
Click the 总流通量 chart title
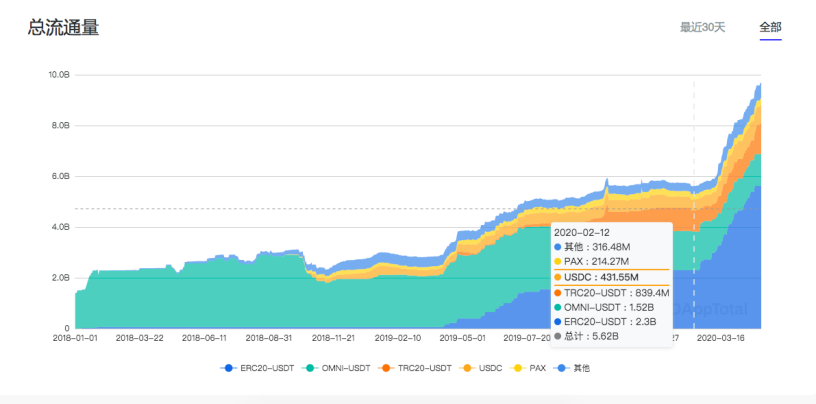(63, 28)
